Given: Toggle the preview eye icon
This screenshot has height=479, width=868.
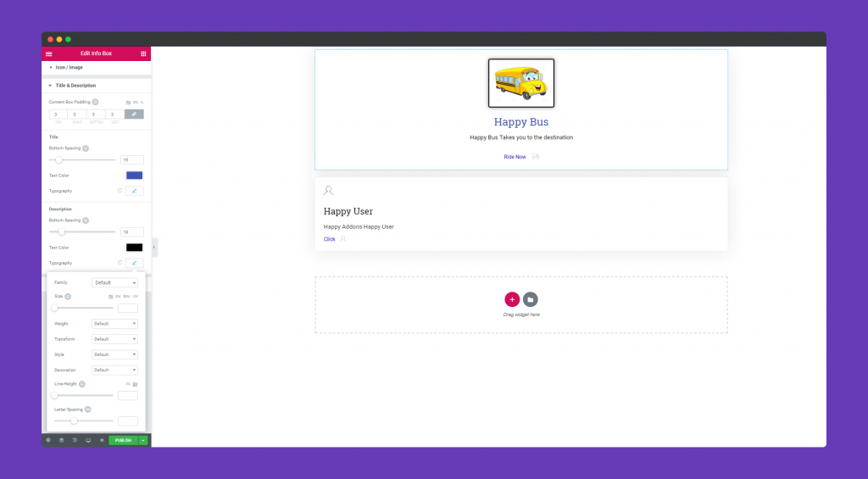Looking at the screenshot, I should pyautogui.click(x=102, y=440).
